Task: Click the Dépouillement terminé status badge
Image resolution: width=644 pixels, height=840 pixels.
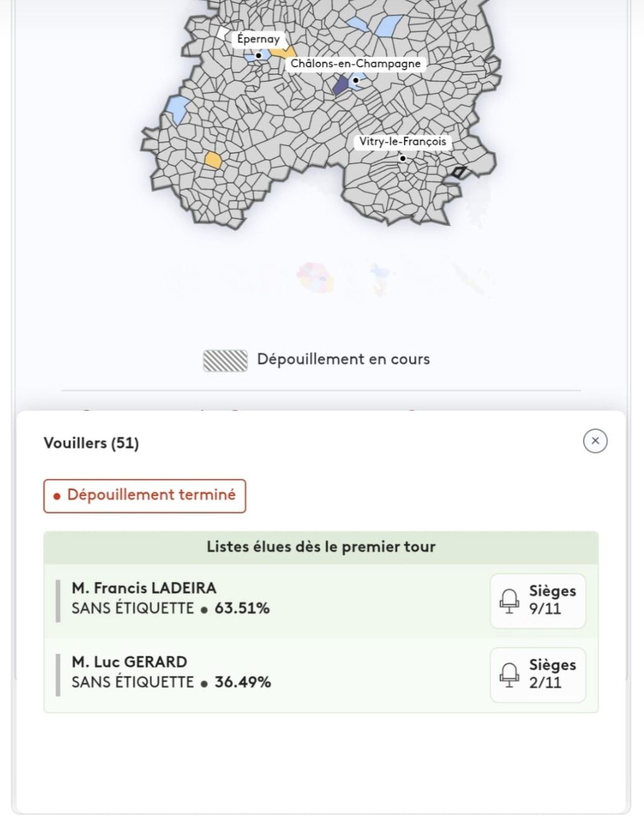Action: 145,495
